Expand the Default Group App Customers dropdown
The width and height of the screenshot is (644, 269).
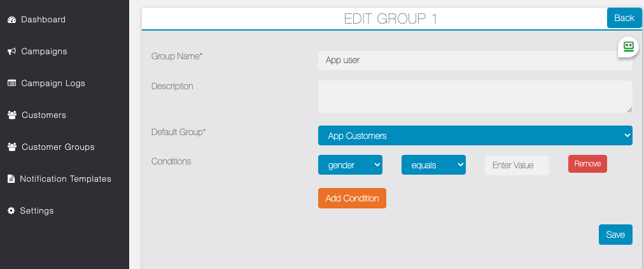pos(475,135)
